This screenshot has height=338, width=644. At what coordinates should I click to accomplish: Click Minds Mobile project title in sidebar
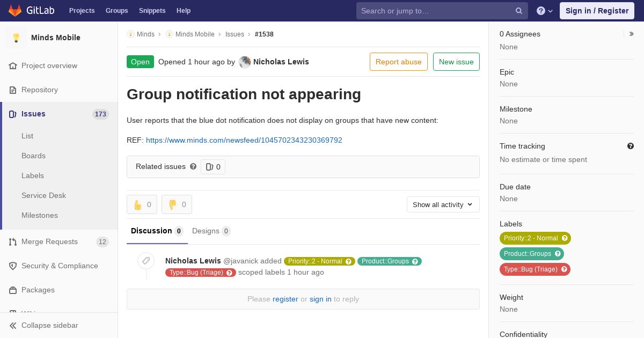point(56,38)
